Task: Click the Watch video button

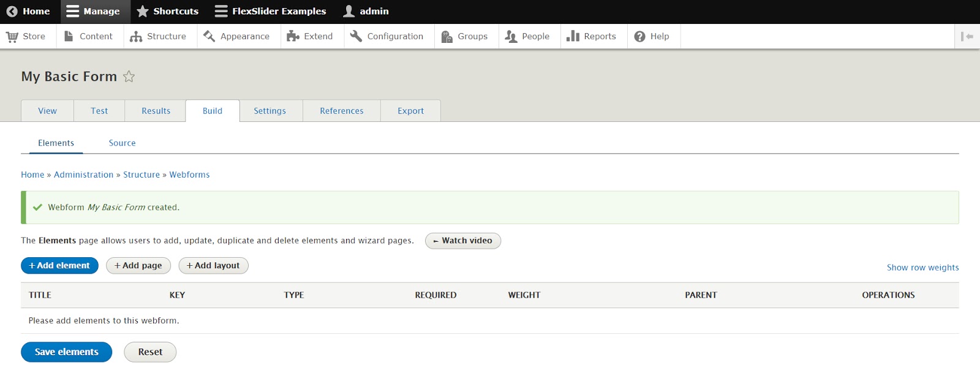Action: coord(462,241)
